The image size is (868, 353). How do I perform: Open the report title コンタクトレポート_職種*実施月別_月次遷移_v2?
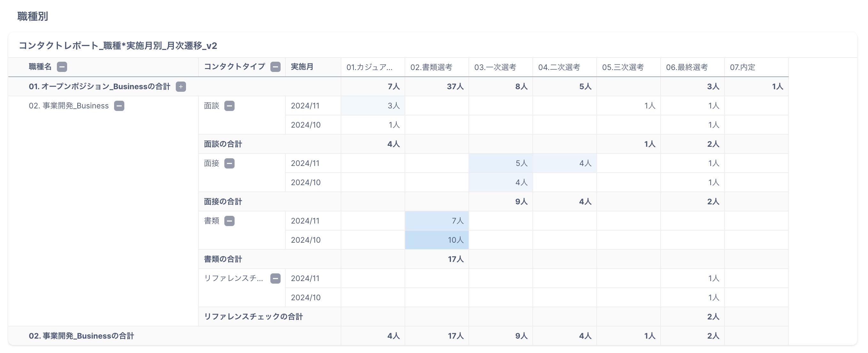[x=118, y=45]
